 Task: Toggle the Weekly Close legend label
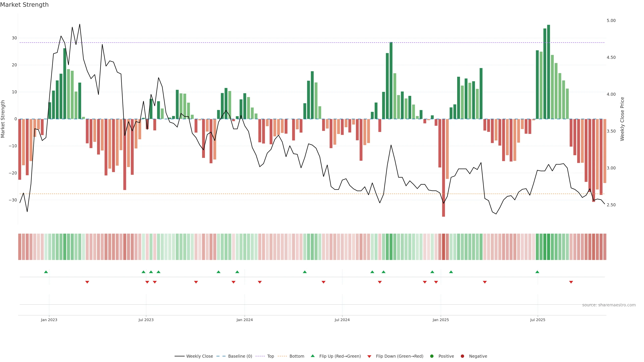pyautogui.click(x=200, y=356)
